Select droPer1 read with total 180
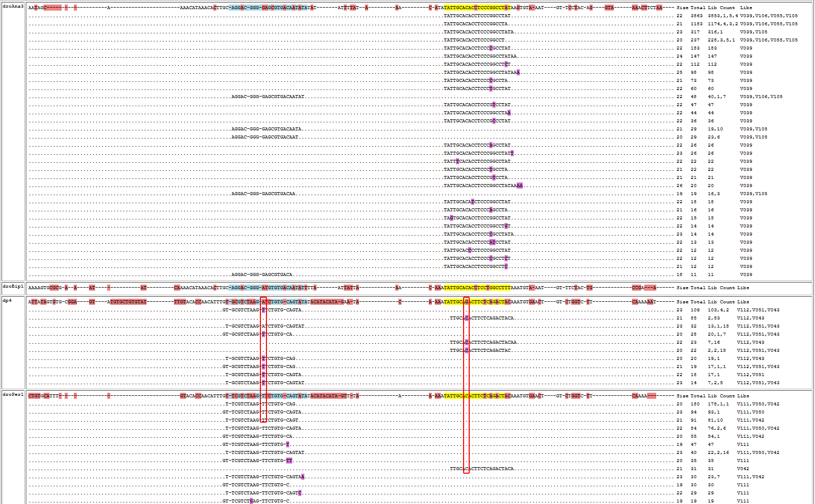The width and height of the screenshot is (815, 504). pyautogui.click(x=260, y=404)
